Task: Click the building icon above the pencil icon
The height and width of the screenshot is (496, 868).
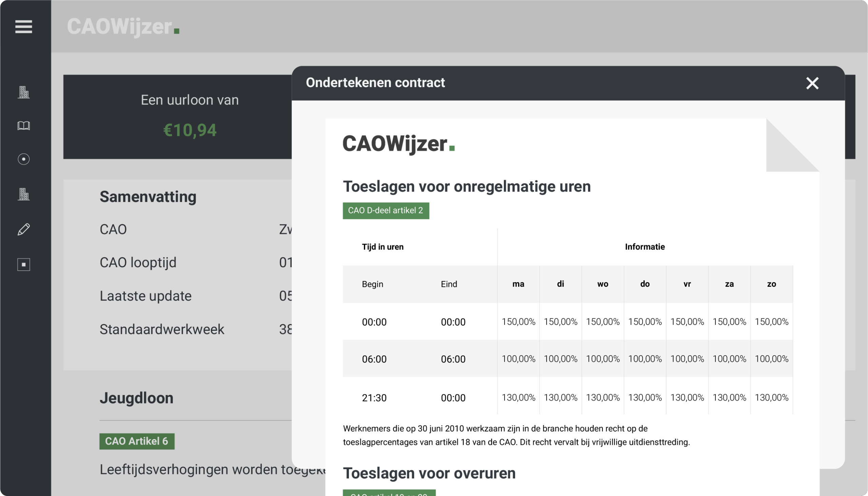Action: point(23,194)
